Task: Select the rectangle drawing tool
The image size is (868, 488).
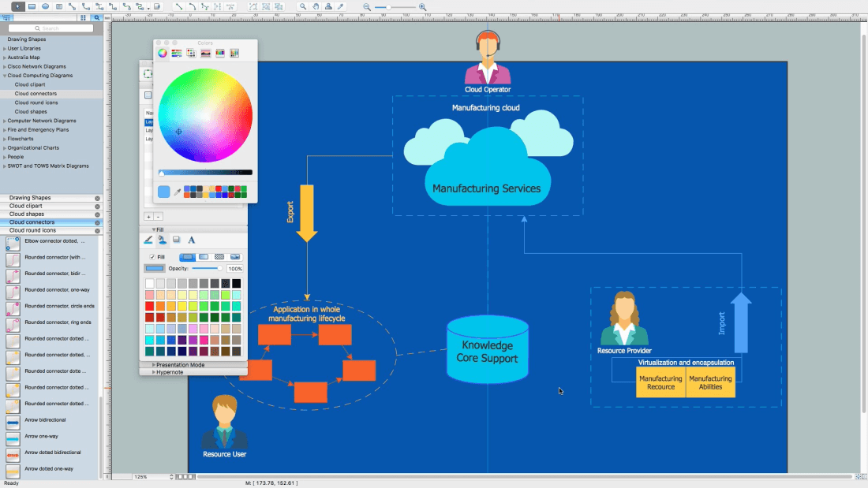Action: [x=32, y=6]
